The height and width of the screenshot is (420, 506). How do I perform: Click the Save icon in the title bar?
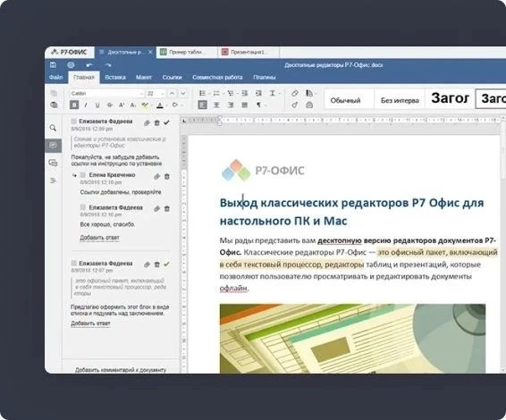click(x=54, y=65)
